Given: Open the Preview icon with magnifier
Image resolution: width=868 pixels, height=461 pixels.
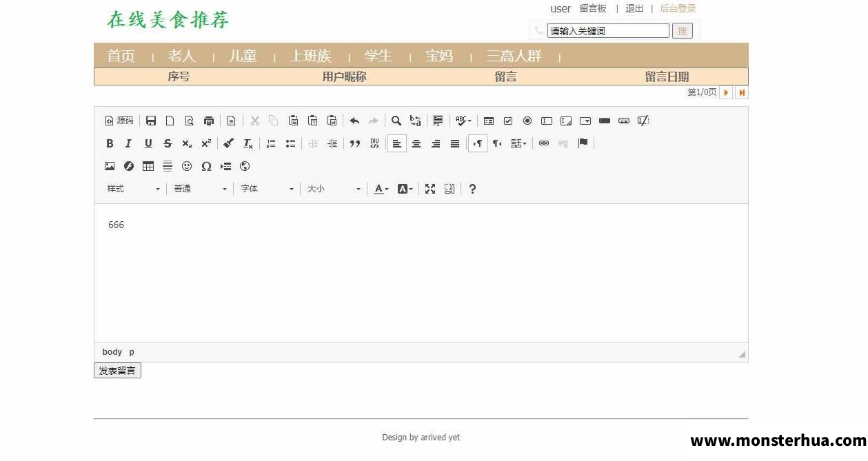Looking at the screenshot, I should coord(190,121).
